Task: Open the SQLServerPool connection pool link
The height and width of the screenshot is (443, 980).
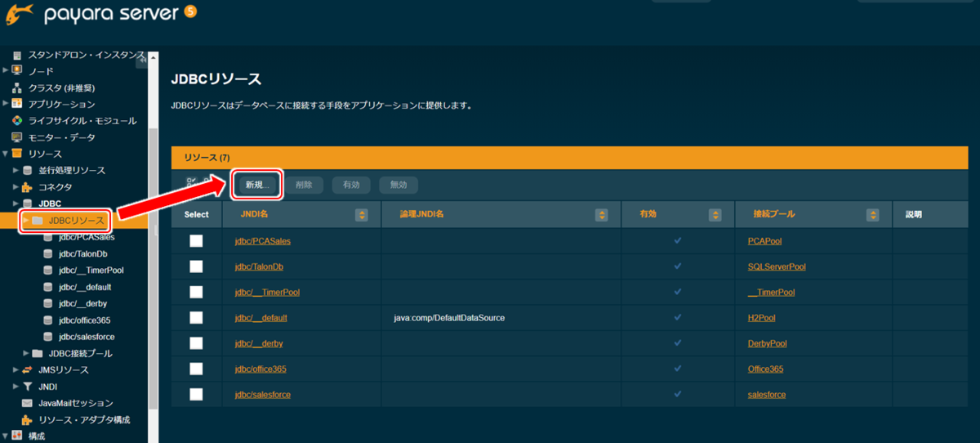Action: [777, 266]
